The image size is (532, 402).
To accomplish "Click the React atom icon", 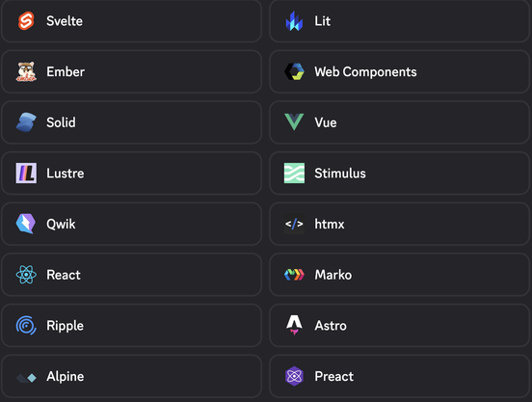I will click(26, 275).
